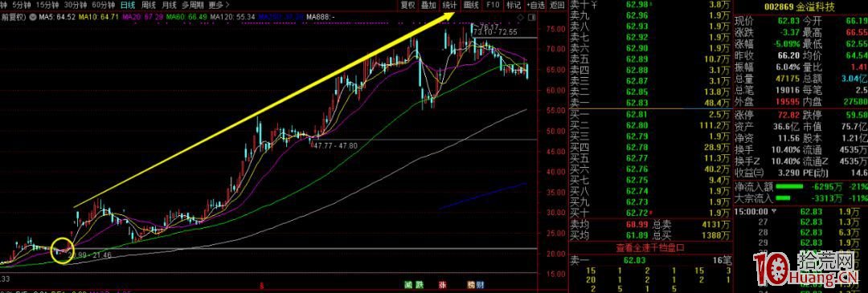Open the 多周期 multi-period view
The height and width of the screenshot is (293, 868).
[x=193, y=5]
